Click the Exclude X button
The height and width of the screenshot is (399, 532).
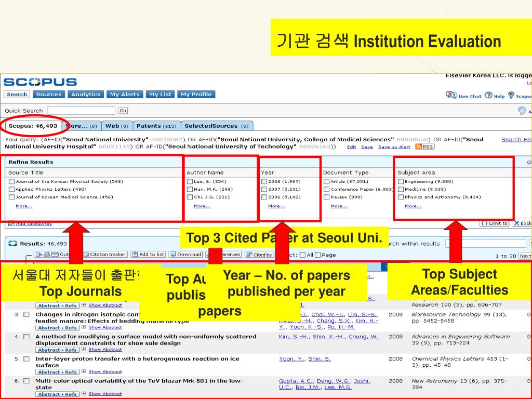[522, 223]
